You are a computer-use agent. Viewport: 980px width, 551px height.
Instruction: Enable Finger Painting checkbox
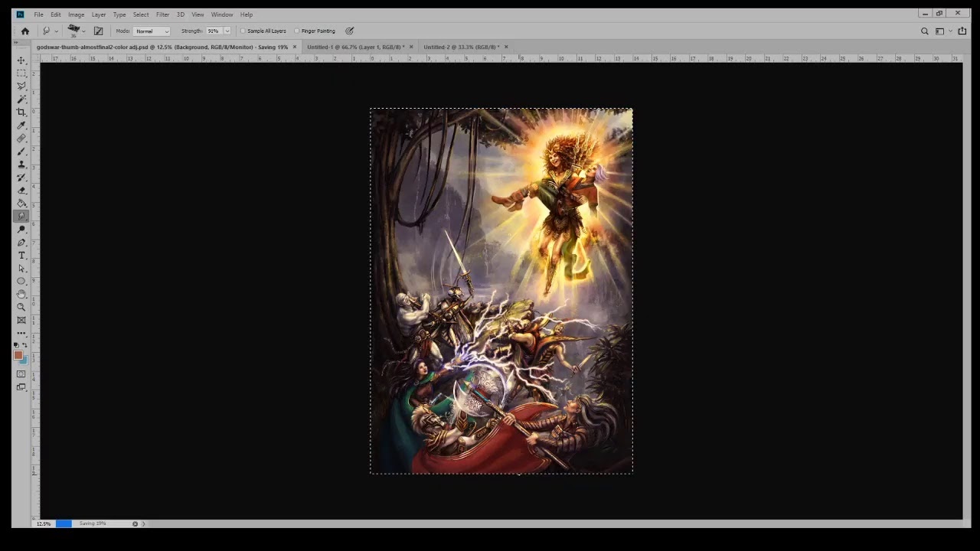(297, 31)
